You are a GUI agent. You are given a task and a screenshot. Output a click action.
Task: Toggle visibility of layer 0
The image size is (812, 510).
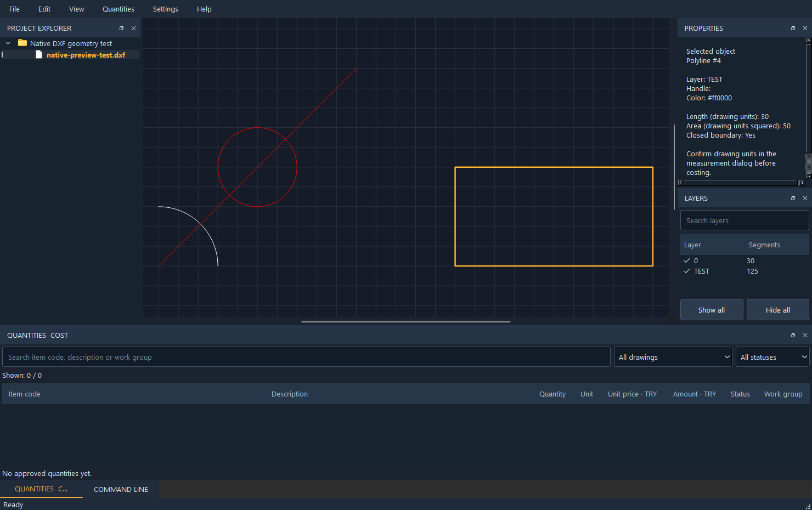(x=686, y=260)
